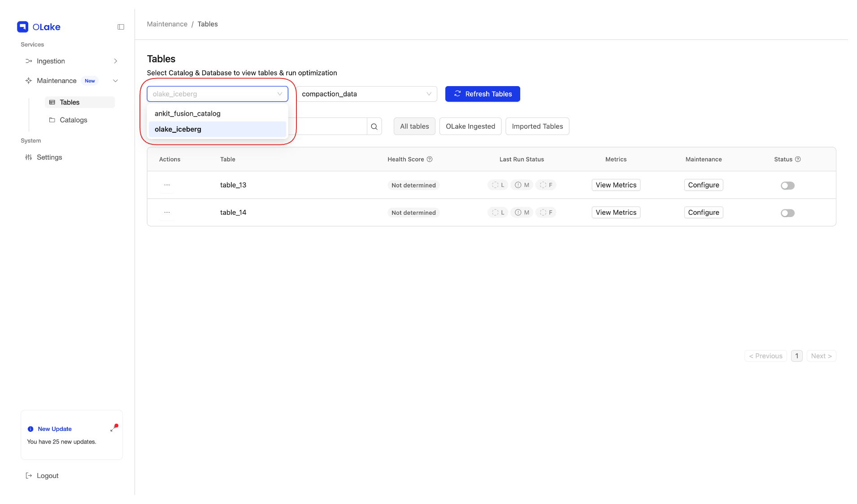Collapse the Maintenance section chevron
Image resolution: width=857 pixels, height=504 pixels.
115,81
